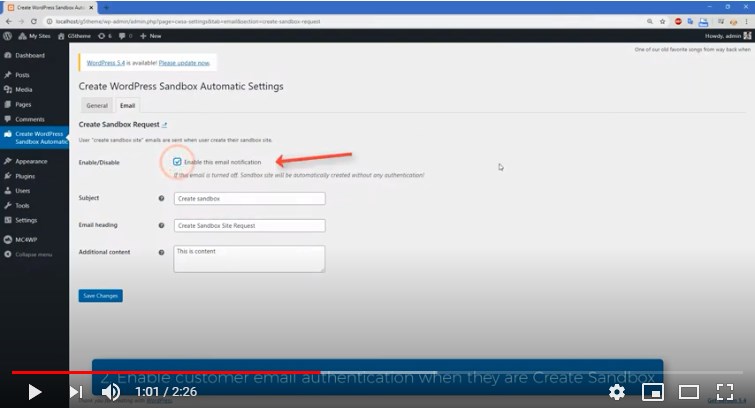Play the video
The height and width of the screenshot is (408, 755).
click(34, 392)
